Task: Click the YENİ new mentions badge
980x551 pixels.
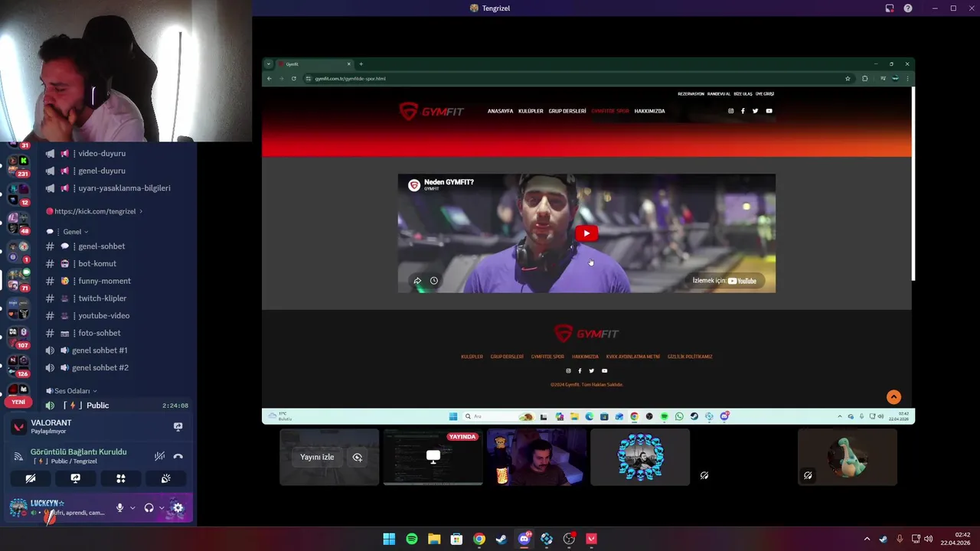Action: pyautogui.click(x=18, y=402)
